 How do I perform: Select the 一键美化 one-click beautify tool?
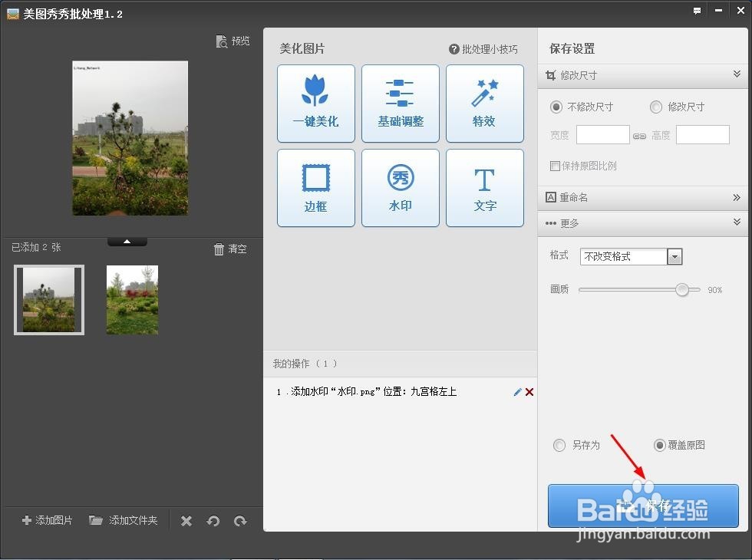pyautogui.click(x=315, y=104)
